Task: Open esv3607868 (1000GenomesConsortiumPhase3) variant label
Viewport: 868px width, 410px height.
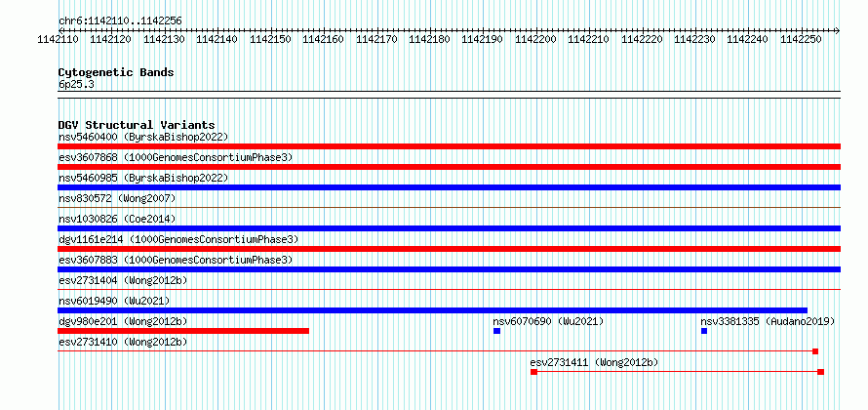Action: click(x=176, y=157)
